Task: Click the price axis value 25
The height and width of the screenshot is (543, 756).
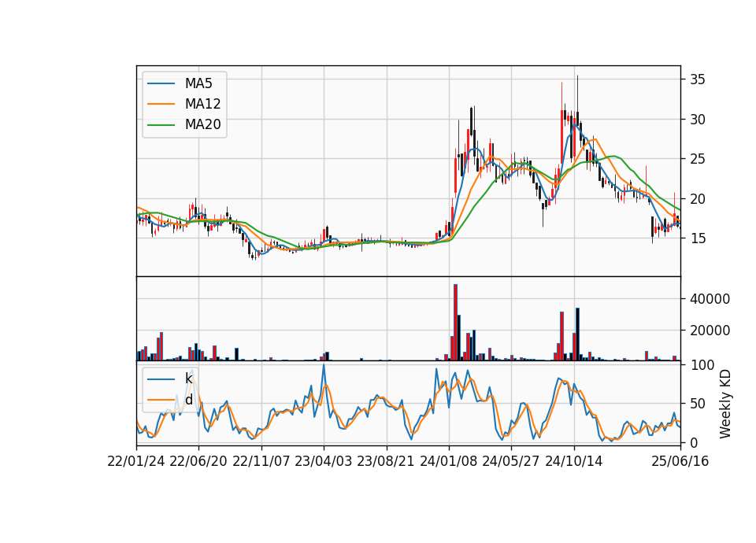Action: point(697,159)
